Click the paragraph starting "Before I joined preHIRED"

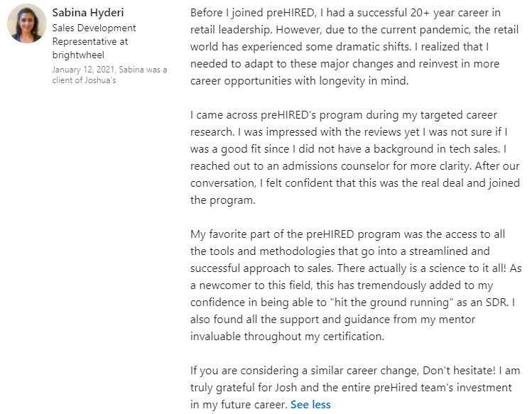pos(355,47)
